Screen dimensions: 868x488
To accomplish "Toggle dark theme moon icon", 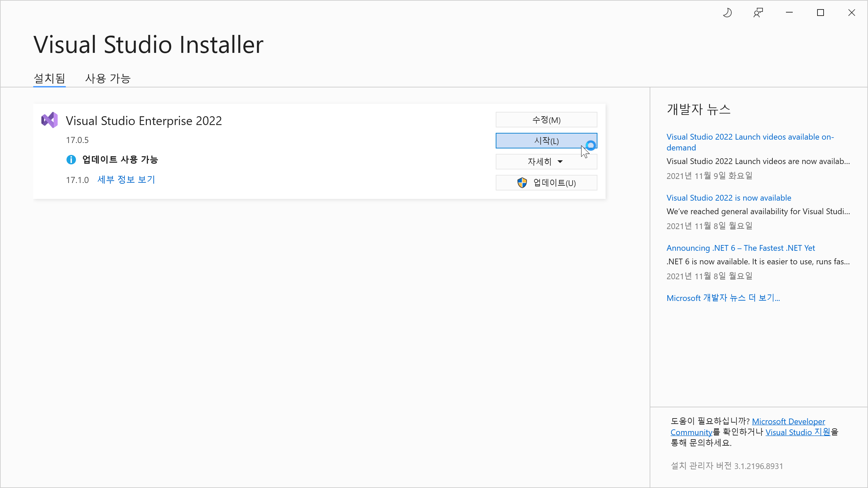I will (727, 13).
